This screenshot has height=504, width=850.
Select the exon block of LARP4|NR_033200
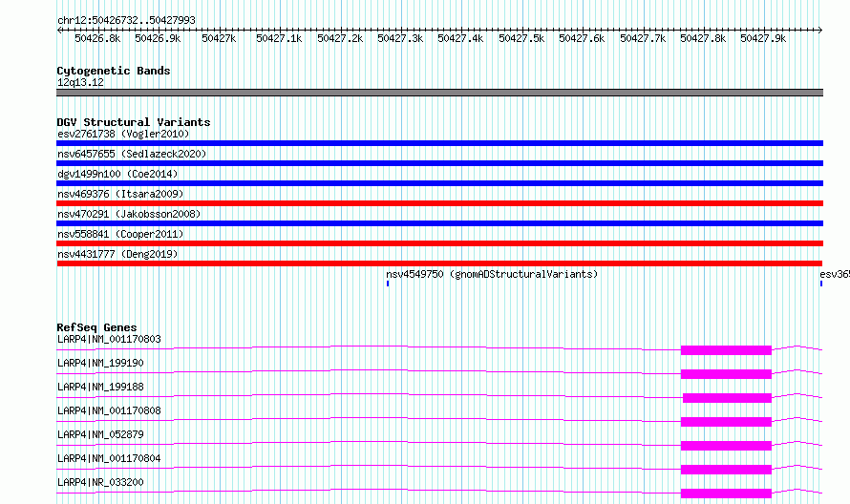[726, 493]
